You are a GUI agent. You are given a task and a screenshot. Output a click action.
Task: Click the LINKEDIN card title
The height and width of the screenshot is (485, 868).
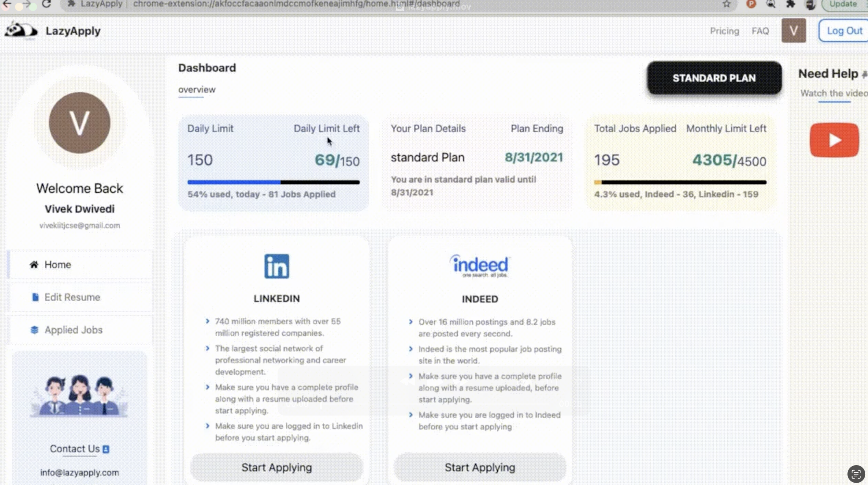point(277,299)
